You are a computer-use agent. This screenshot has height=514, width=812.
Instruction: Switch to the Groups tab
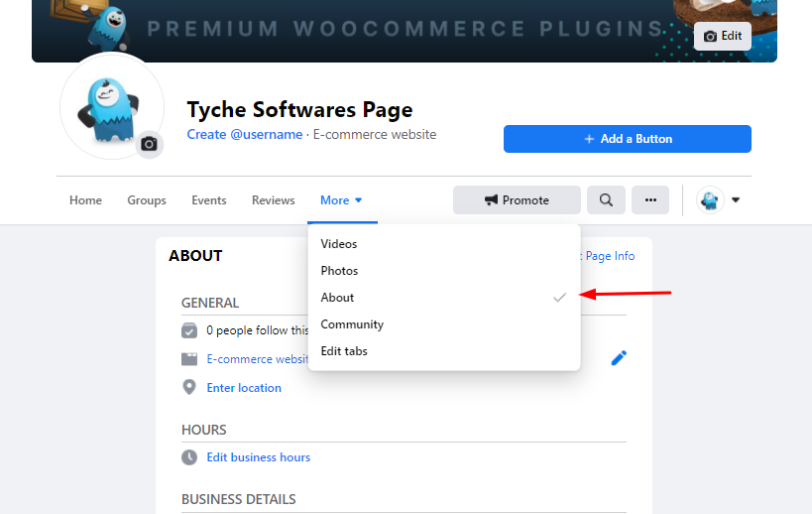[147, 200]
